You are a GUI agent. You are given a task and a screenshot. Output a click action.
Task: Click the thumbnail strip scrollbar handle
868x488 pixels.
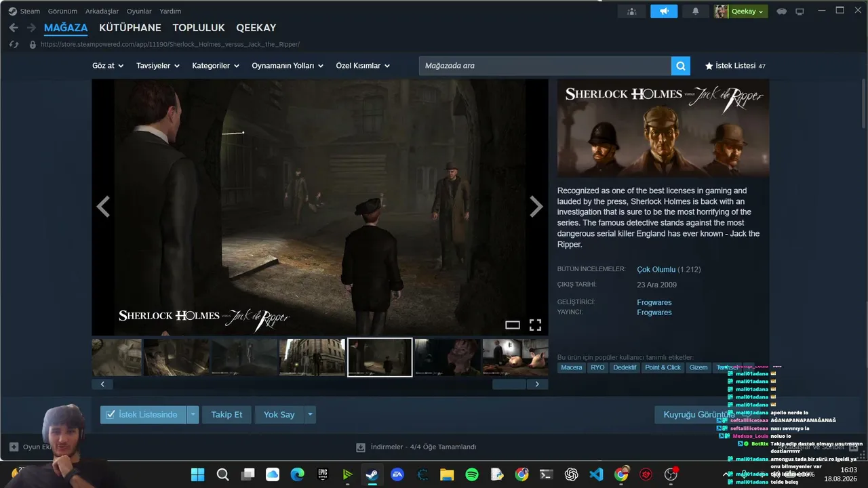click(x=509, y=384)
